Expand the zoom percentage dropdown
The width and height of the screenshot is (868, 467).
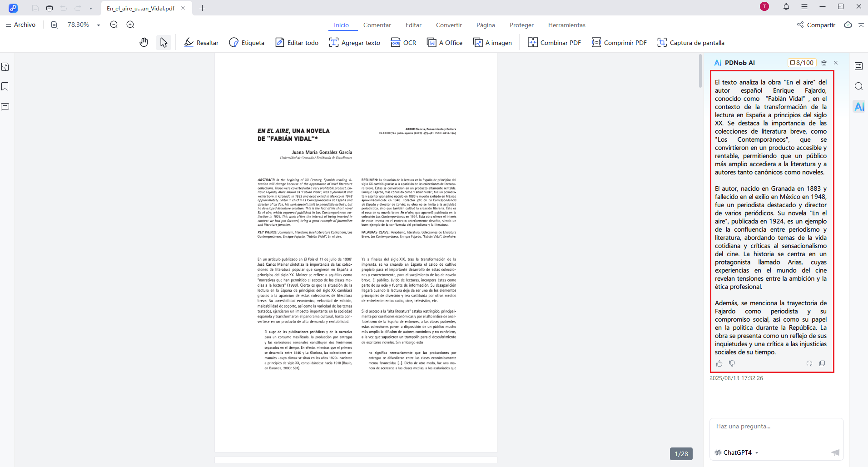click(x=99, y=25)
